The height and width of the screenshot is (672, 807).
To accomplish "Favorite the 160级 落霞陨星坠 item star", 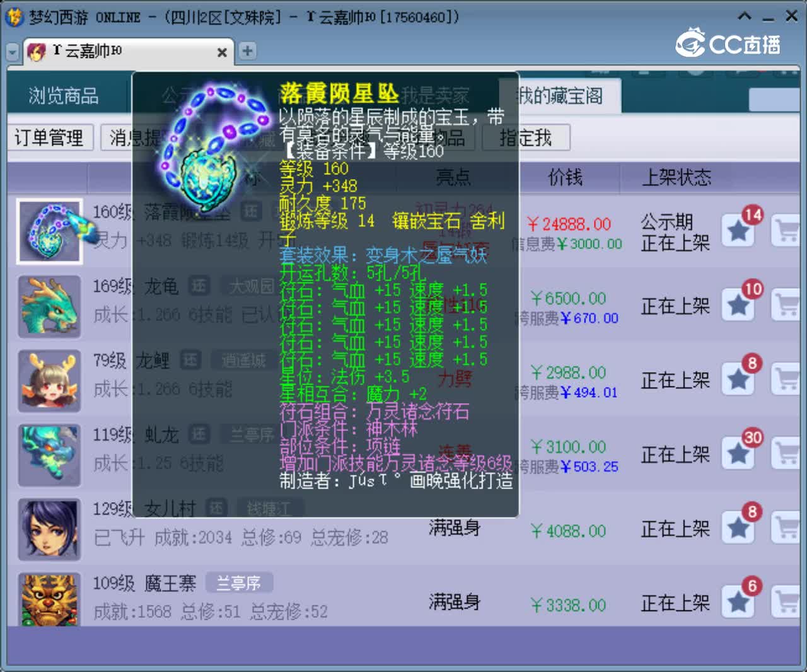I will click(738, 231).
